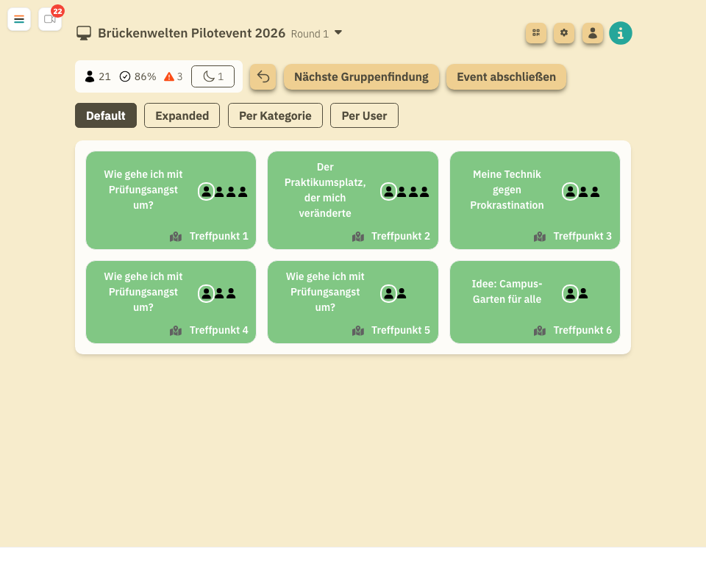Image resolution: width=706 pixels, height=588 pixels.
Task: Click the circled host icon in Treffpunkt 3
Action: click(x=570, y=192)
